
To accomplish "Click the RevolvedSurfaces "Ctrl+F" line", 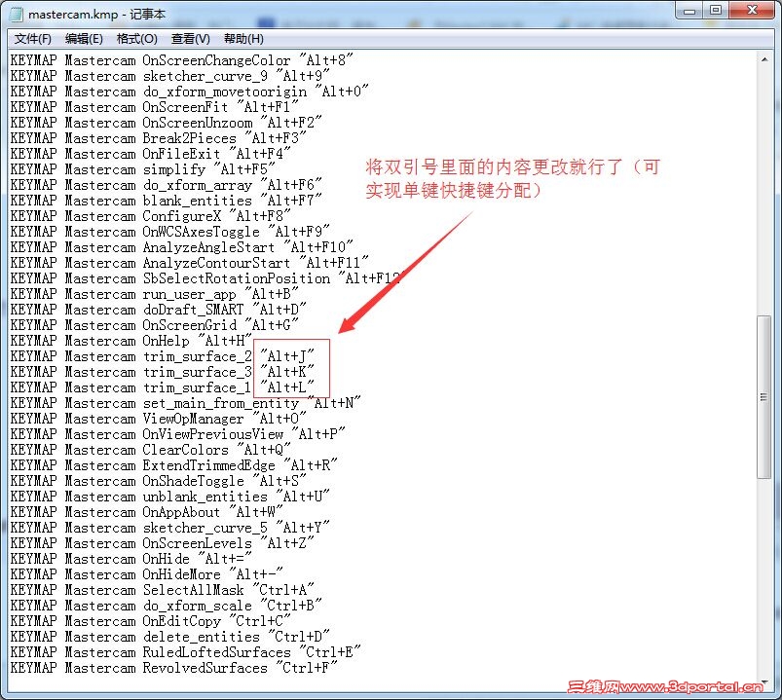I will [174, 668].
